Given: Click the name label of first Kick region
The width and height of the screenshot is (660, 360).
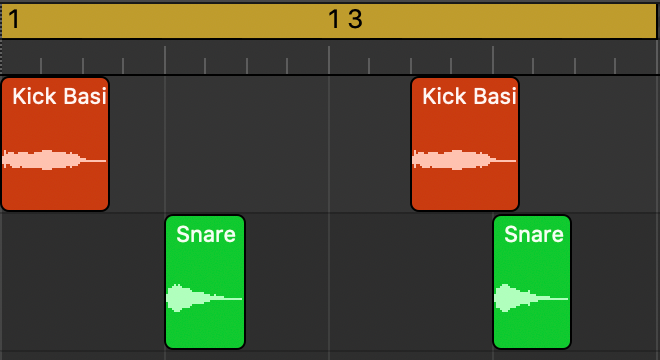Looking at the screenshot, I should click(59, 96).
